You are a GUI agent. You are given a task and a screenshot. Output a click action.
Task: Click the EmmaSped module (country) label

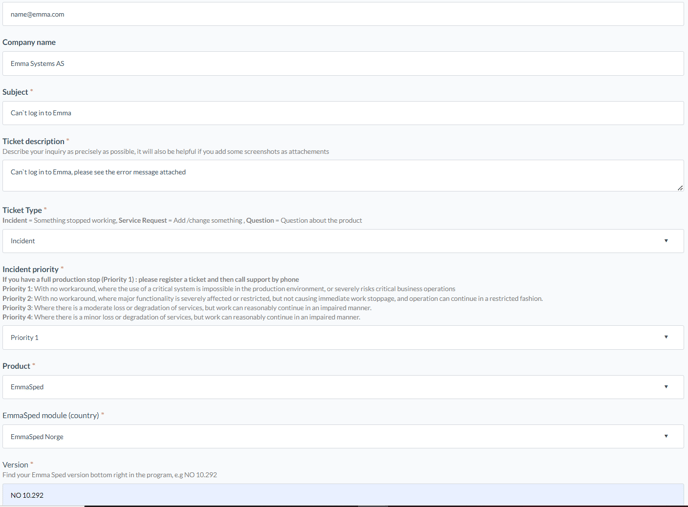[x=51, y=415]
